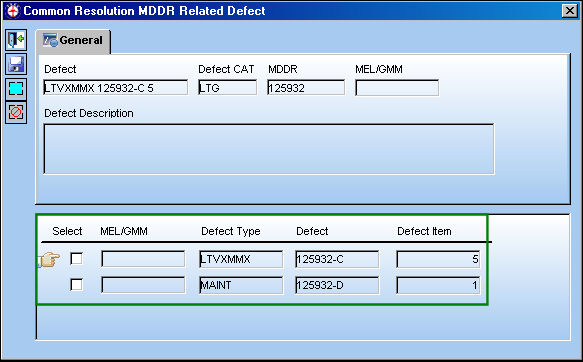Click the Defect CAT field showing LTG
Image resolution: width=583 pixels, height=362 pixels.
[228, 88]
